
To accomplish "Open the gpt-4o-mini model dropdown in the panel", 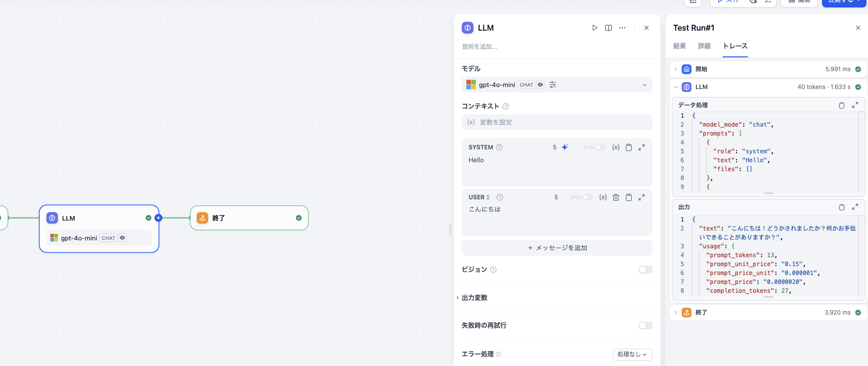I will pyautogui.click(x=557, y=85).
